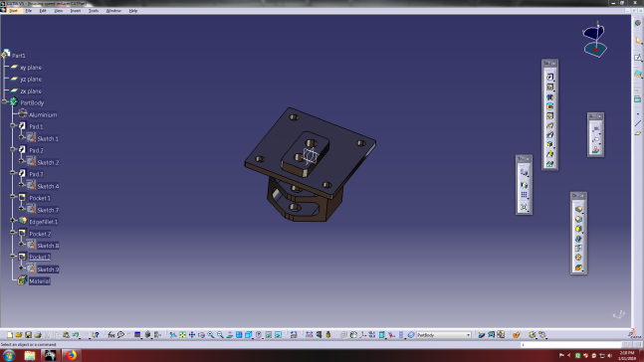Open the Sketcher icon on right toolbar
Viewport: 644px width, 362px height.
pyautogui.click(x=638, y=58)
